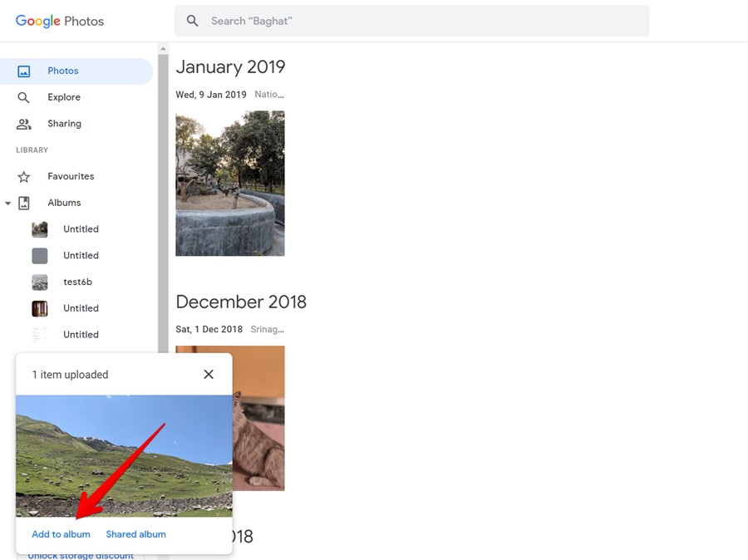Screen dimensions: 748x560
Task: Click the Sharing people icon
Action: click(x=22, y=123)
